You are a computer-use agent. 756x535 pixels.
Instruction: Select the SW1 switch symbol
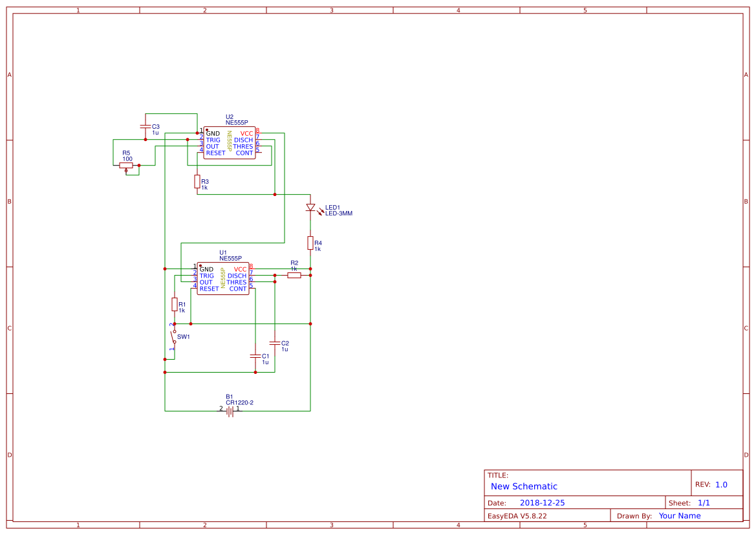(x=173, y=337)
